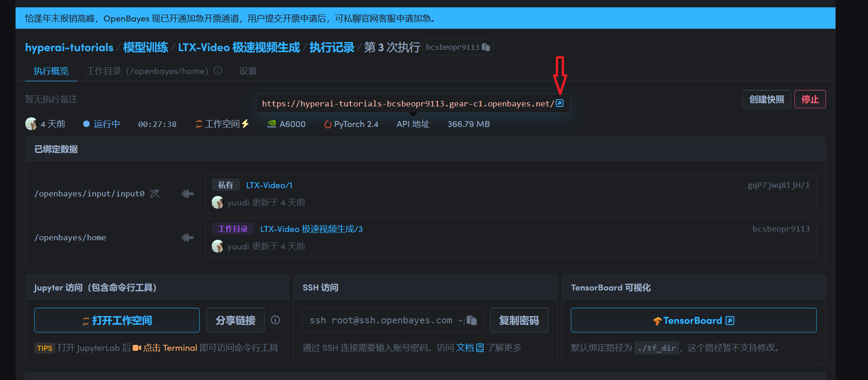Copy the execution ID bcsbeopr9113
The width and height of the screenshot is (868, 380).
click(x=486, y=47)
